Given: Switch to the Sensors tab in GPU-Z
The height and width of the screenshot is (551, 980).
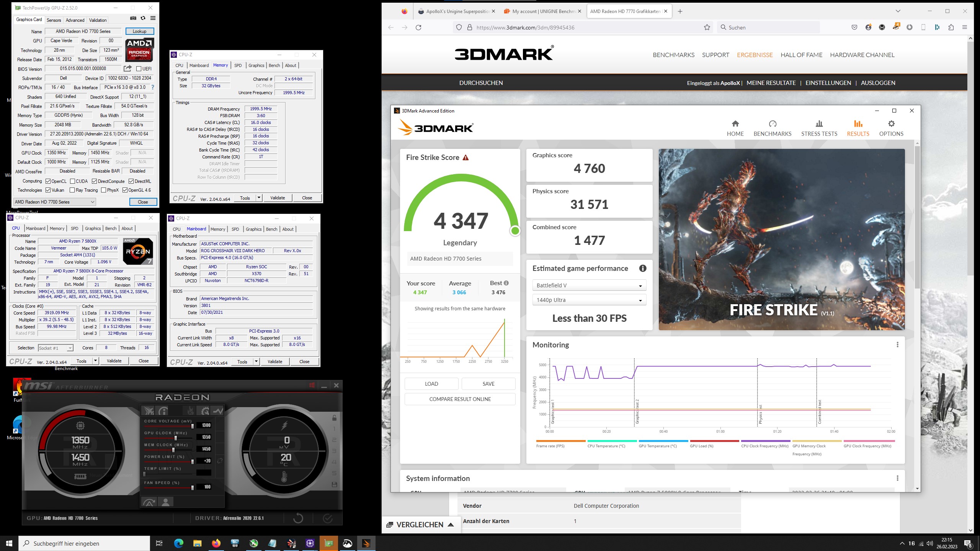Looking at the screenshot, I should point(54,20).
